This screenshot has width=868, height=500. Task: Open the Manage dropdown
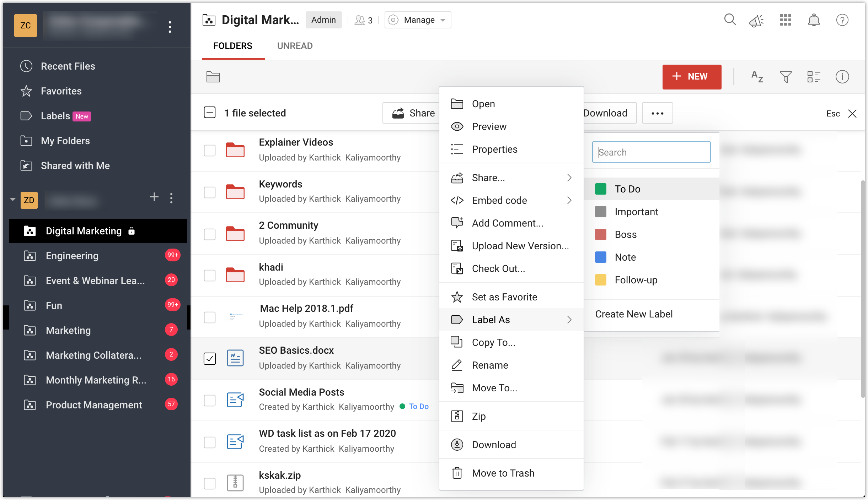418,20
